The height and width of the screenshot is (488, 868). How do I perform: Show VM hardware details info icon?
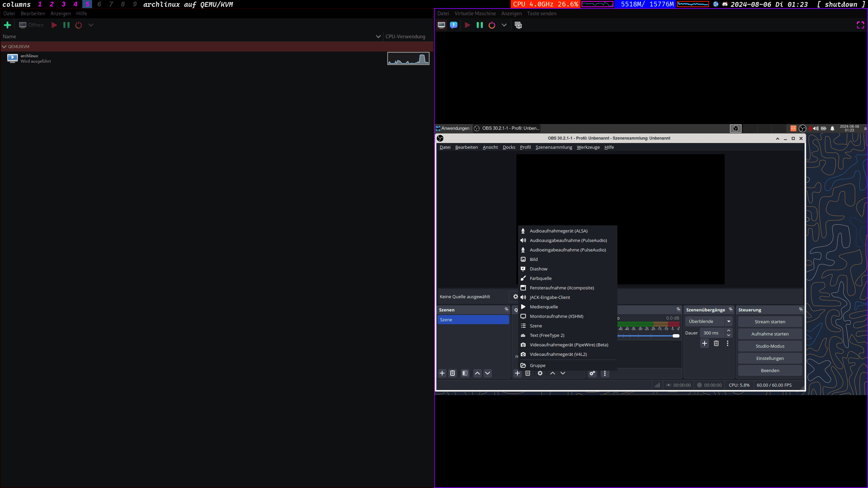pos(454,25)
